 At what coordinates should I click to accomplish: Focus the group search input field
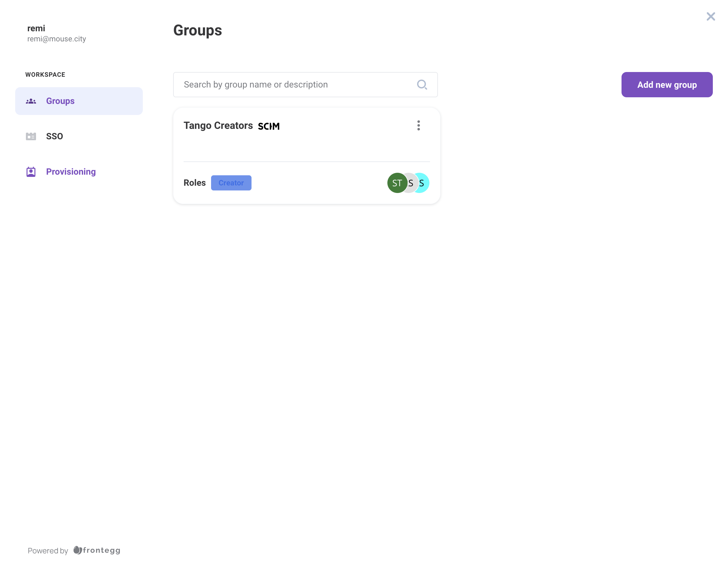[305, 84]
